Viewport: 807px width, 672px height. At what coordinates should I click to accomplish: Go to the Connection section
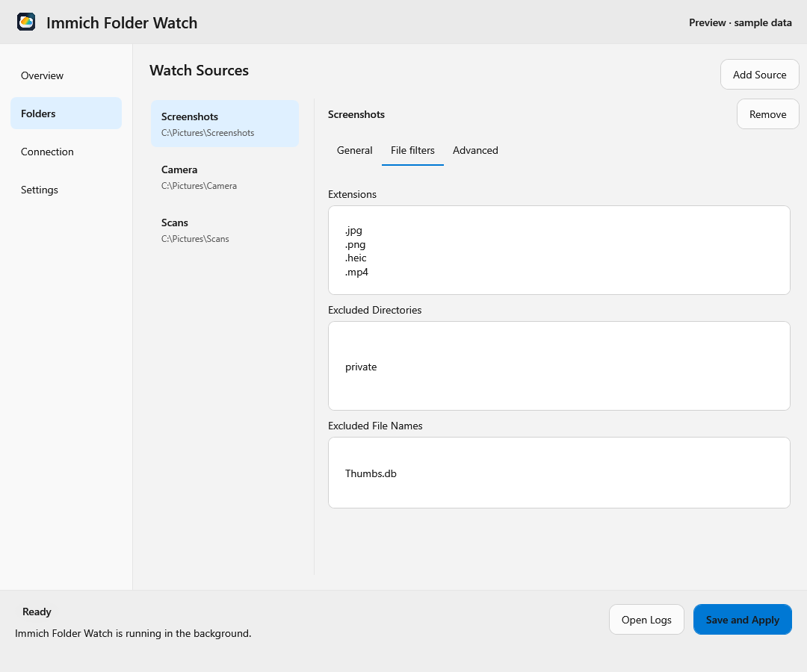(x=66, y=152)
